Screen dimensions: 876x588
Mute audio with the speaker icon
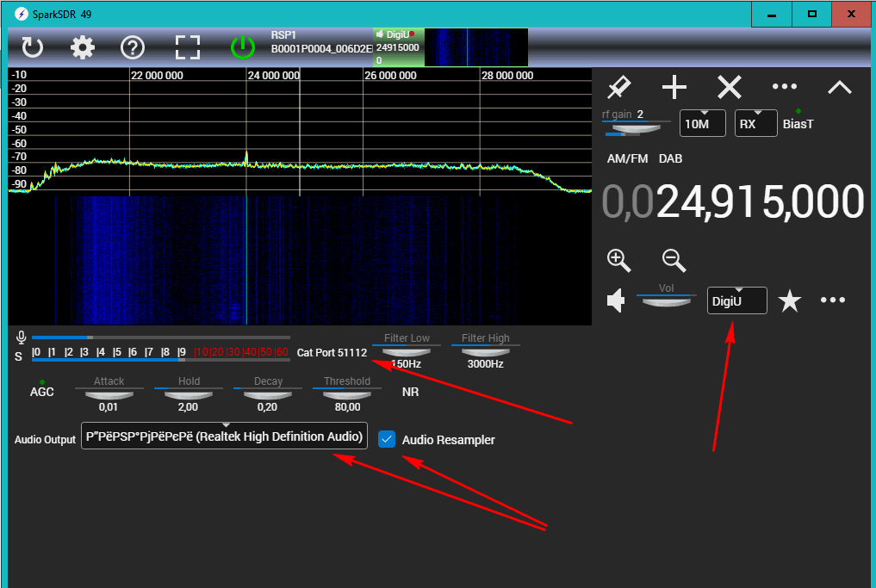pyautogui.click(x=616, y=300)
